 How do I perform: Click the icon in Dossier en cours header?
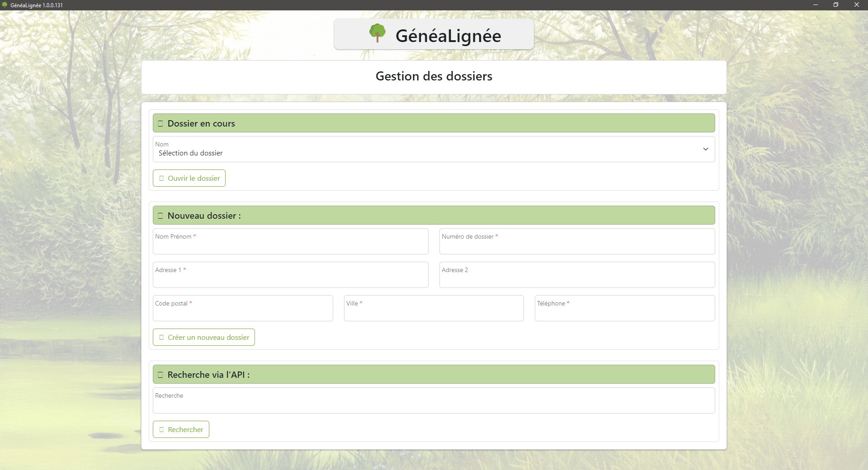click(x=160, y=123)
